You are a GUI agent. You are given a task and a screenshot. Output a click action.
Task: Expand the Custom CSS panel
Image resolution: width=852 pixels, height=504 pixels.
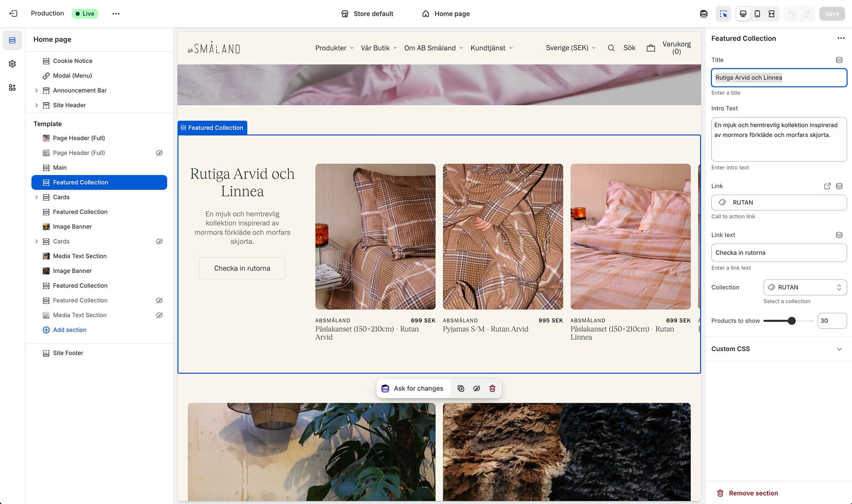click(839, 349)
